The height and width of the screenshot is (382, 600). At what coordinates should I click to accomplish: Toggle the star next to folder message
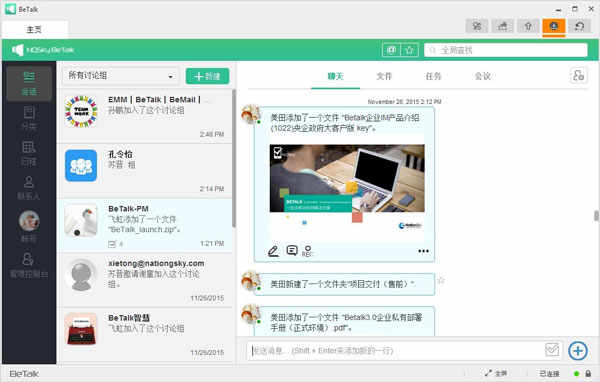click(x=441, y=281)
